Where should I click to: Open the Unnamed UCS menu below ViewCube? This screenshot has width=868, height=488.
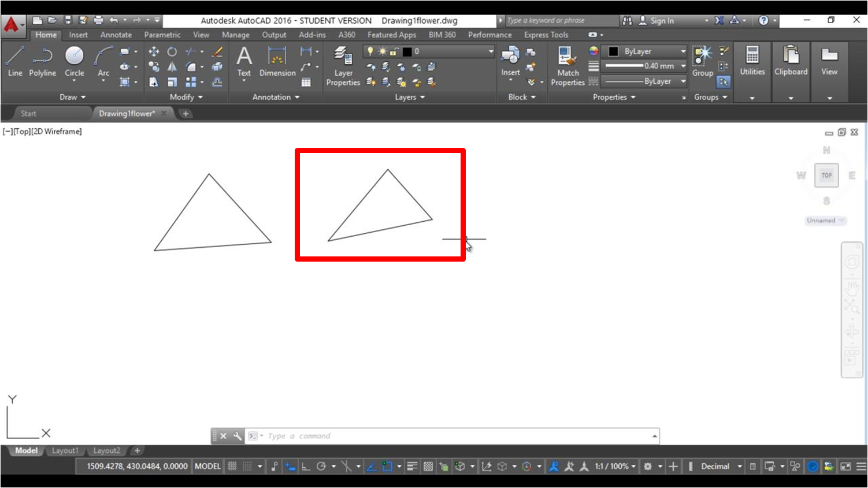tap(826, 221)
